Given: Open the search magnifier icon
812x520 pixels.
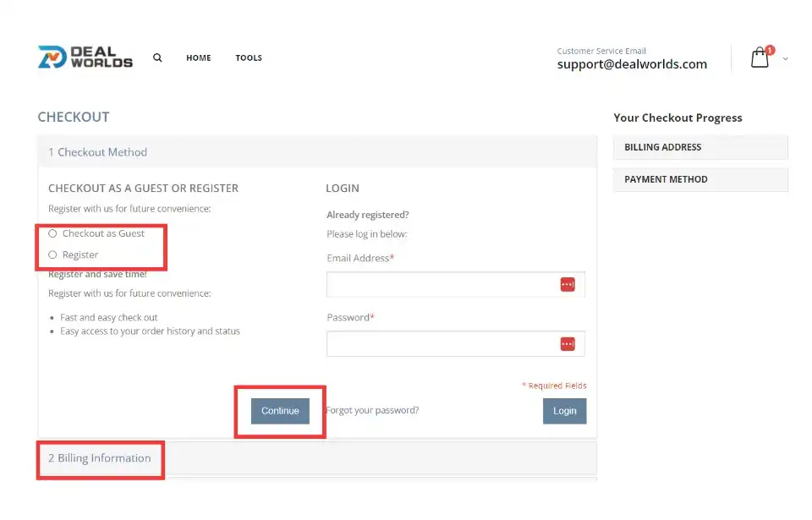Looking at the screenshot, I should point(157,58).
